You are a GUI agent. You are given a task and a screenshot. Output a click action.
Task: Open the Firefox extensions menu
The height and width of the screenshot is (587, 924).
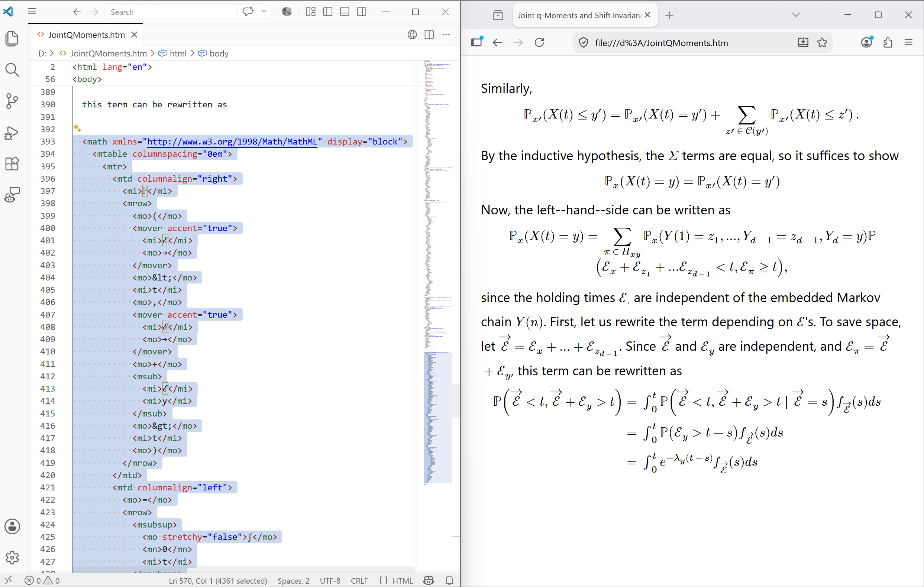pyautogui.click(x=888, y=43)
